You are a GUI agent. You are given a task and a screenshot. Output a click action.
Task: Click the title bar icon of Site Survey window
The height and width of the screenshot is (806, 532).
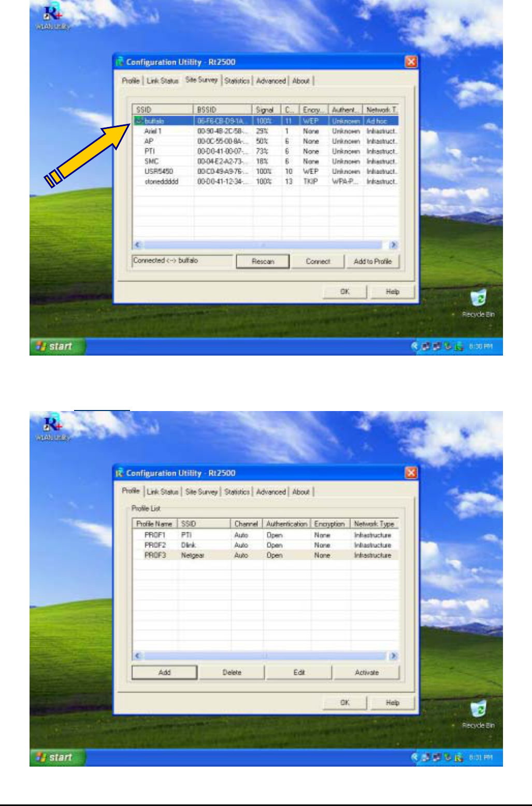coord(120,62)
